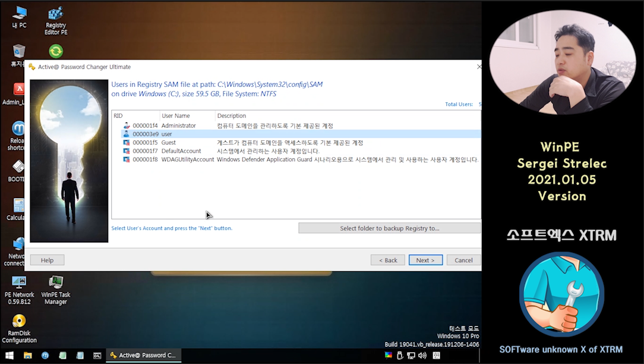The image size is (644, 364).
Task: Open the Network connections desktop icon
Action: [x=15, y=252]
